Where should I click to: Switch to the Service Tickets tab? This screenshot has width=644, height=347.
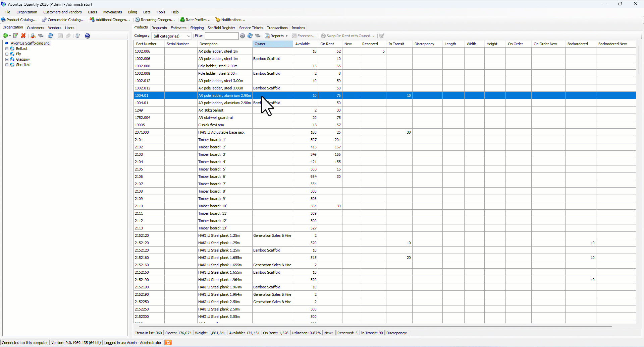tap(251, 28)
